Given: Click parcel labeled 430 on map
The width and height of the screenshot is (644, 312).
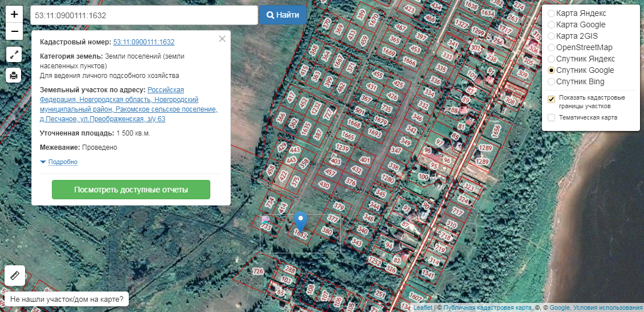Looking at the screenshot, I should click(324, 185).
